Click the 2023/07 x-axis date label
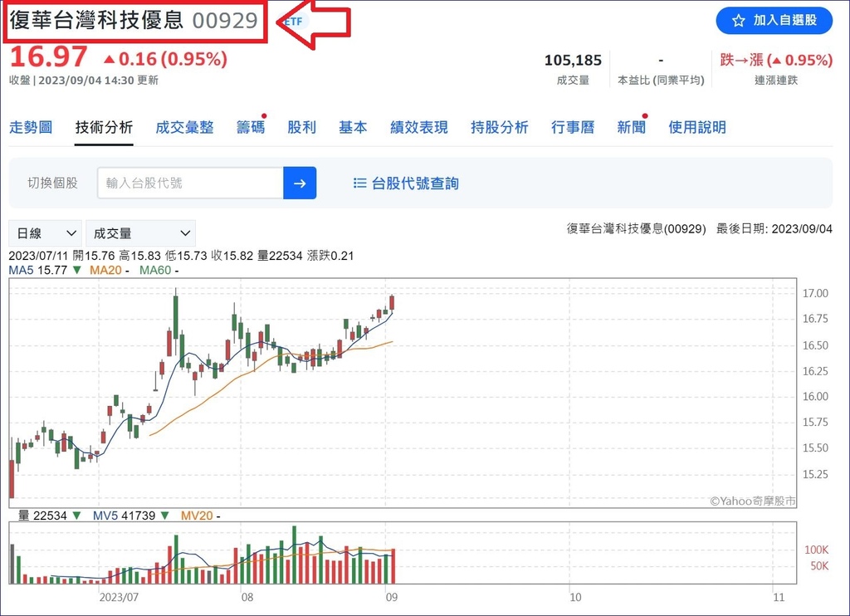 (x=119, y=597)
